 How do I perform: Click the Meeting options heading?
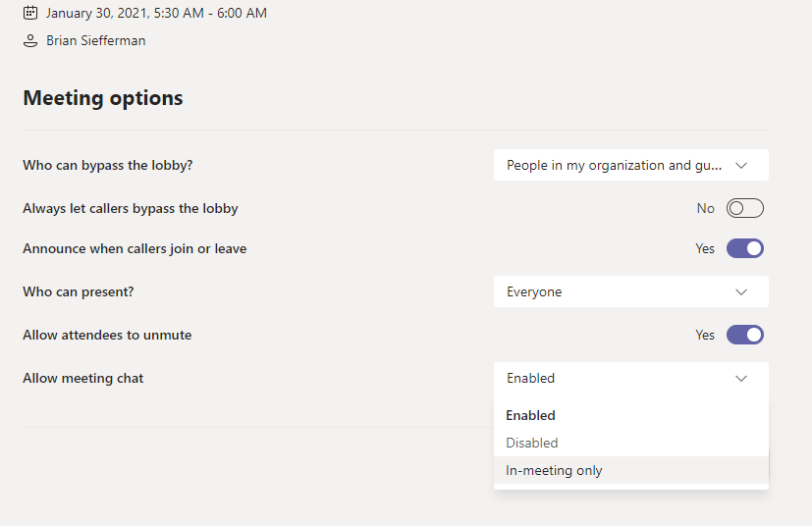pyautogui.click(x=103, y=98)
